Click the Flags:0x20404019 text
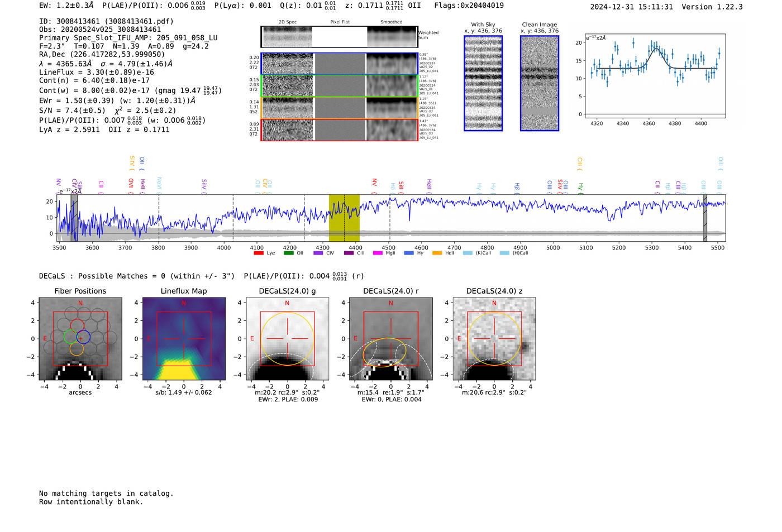Viewport: 782px width, 532px height. pos(469,6)
